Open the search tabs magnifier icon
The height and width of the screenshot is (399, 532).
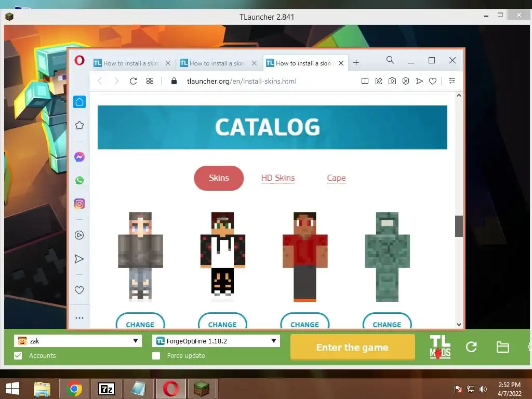click(390, 60)
